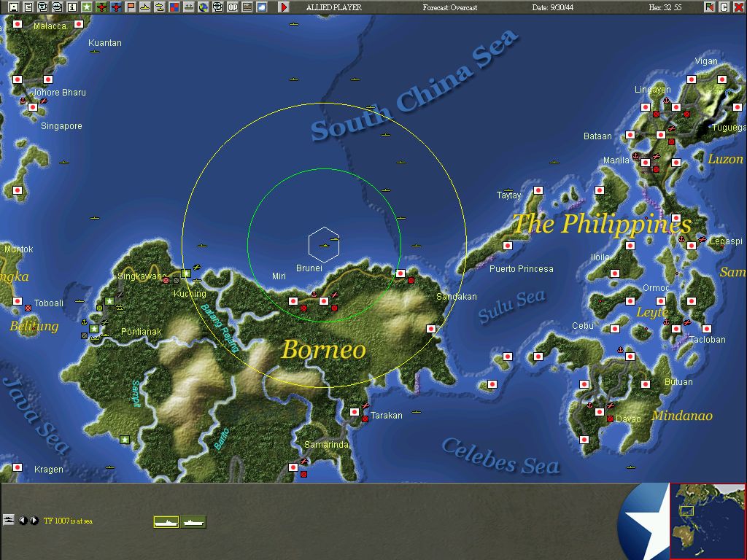The width and height of the screenshot is (747, 560).
Task: Select the highlighted first ship silhouette
Action: (x=166, y=522)
